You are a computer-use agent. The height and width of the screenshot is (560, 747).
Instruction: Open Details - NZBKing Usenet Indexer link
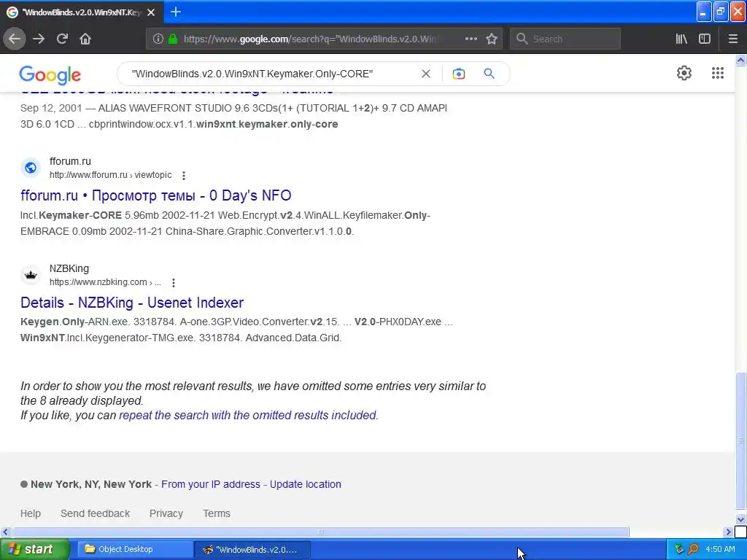point(132,303)
